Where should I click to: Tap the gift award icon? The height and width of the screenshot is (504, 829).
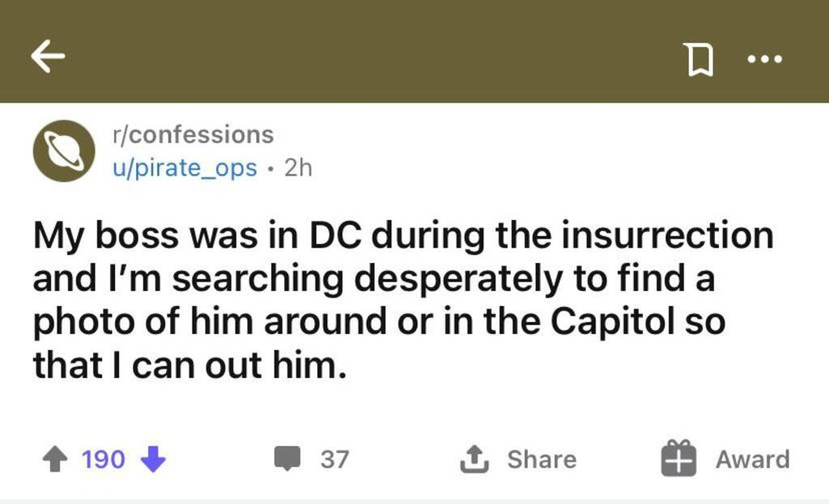[x=678, y=459]
